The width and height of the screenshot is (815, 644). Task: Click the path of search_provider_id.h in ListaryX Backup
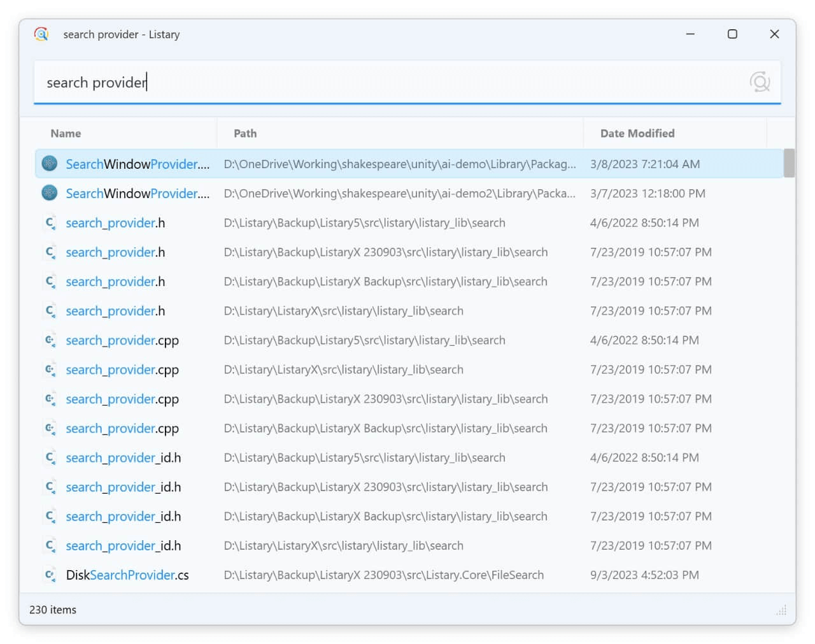(385, 516)
